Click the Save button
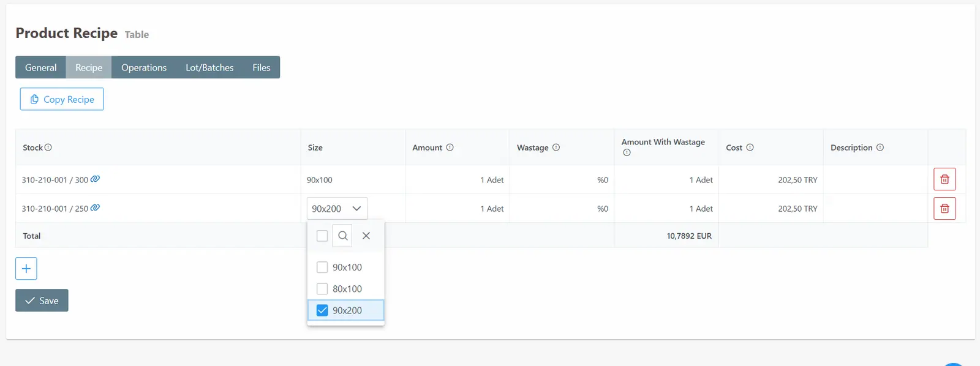The width and height of the screenshot is (980, 366). click(x=42, y=301)
